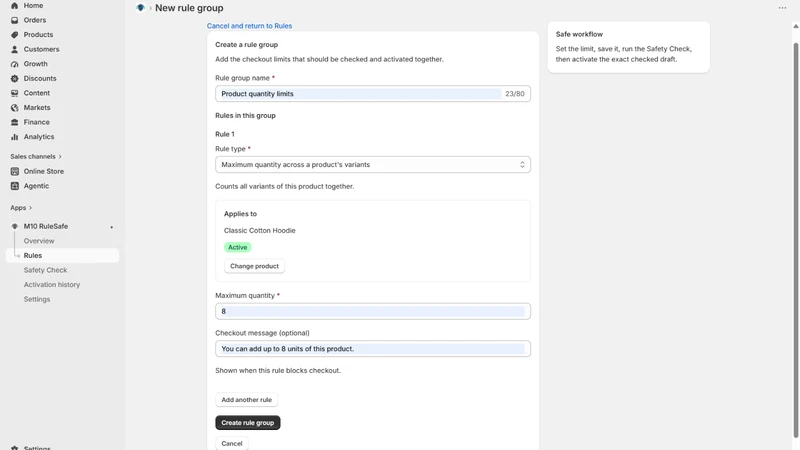Click the Customers person icon
800x450 pixels.
(x=14, y=49)
